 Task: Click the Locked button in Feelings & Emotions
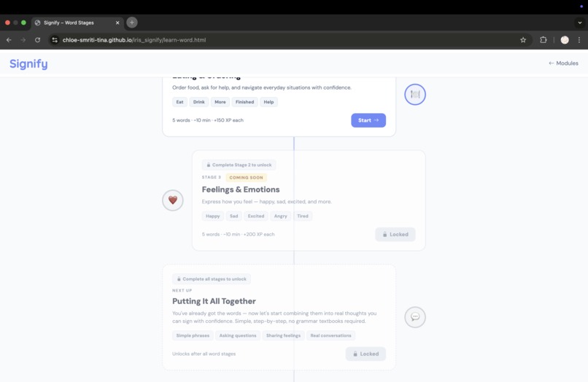(395, 234)
